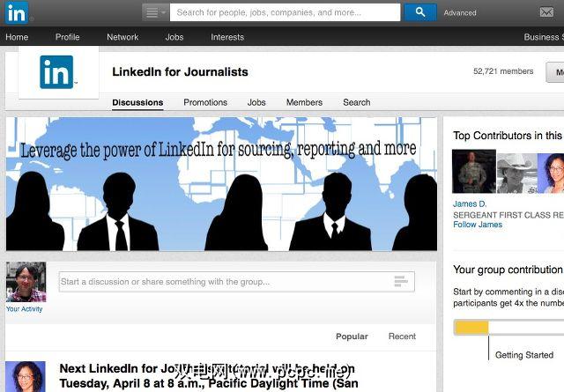
Task: Click the LinkedIn logo in top bar
Action: (x=17, y=12)
